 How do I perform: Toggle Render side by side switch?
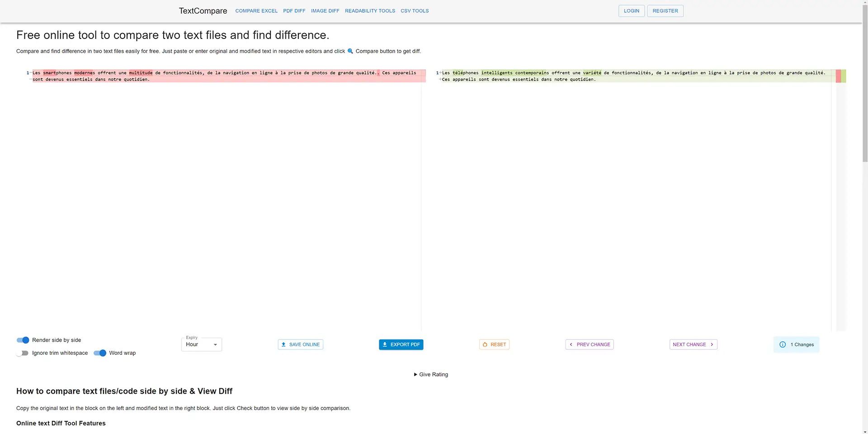[x=23, y=340]
